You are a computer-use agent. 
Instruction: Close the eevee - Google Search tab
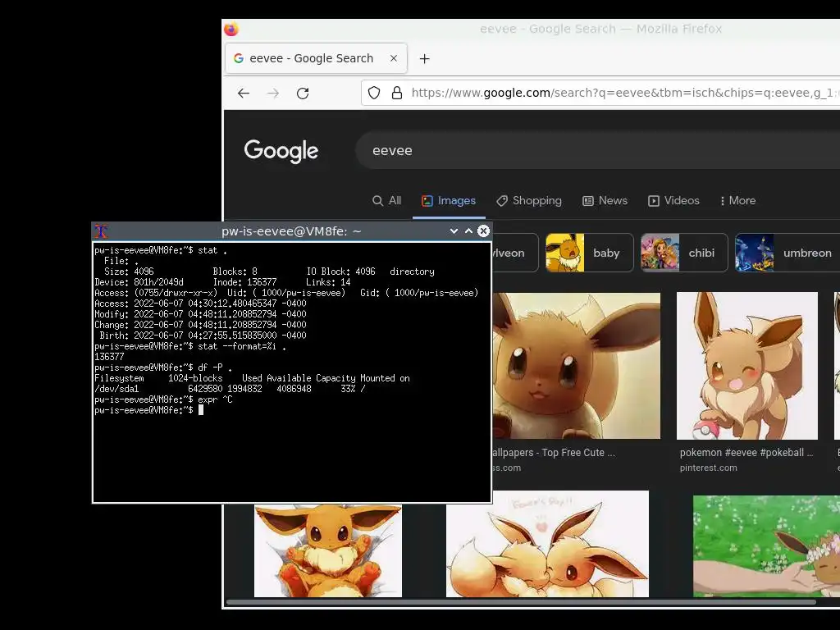(394, 58)
